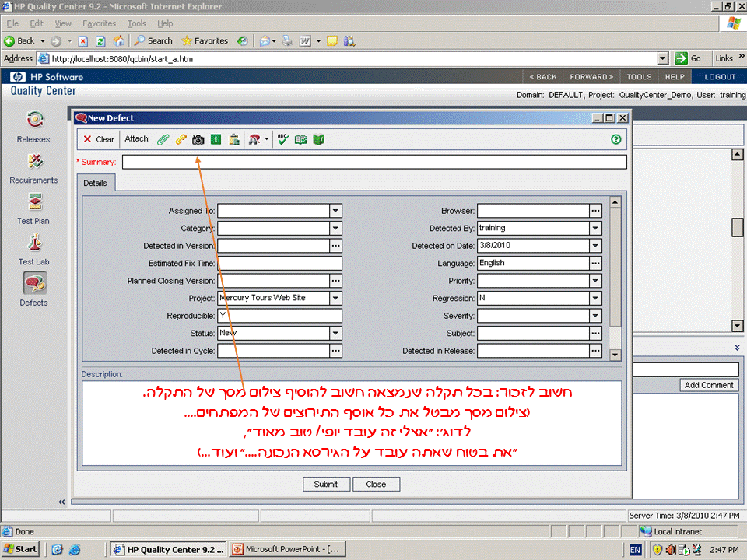This screenshot has height=560, width=747.
Task: Attach system info with green info icon
Action: [x=216, y=139]
